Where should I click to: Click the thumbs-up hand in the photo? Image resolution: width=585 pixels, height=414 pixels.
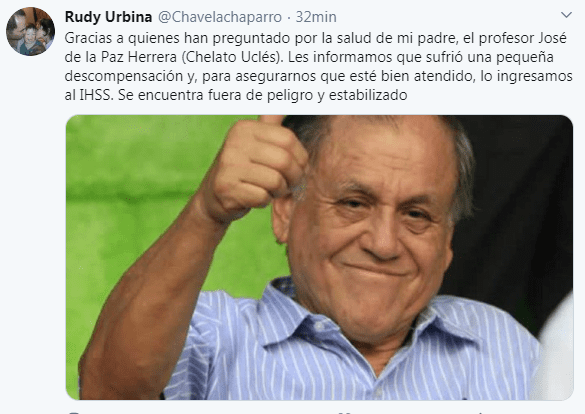[254, 168]
